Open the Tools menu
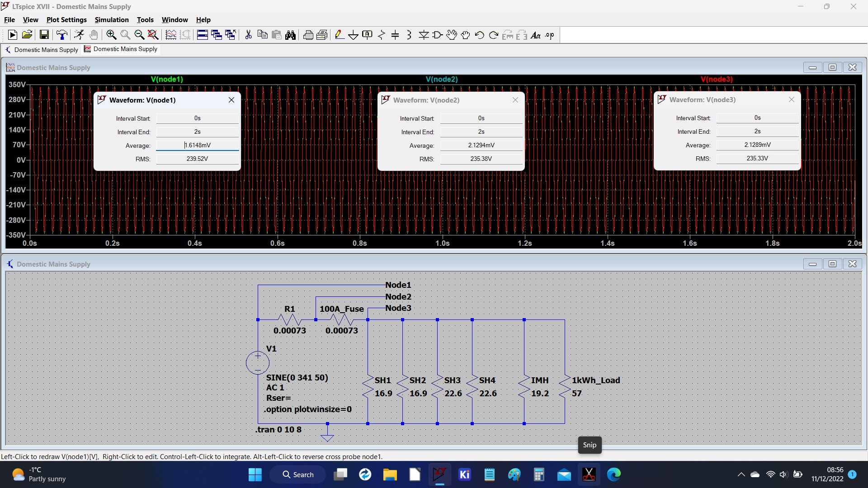Screen dimensions: 868x488 point(145,19)
